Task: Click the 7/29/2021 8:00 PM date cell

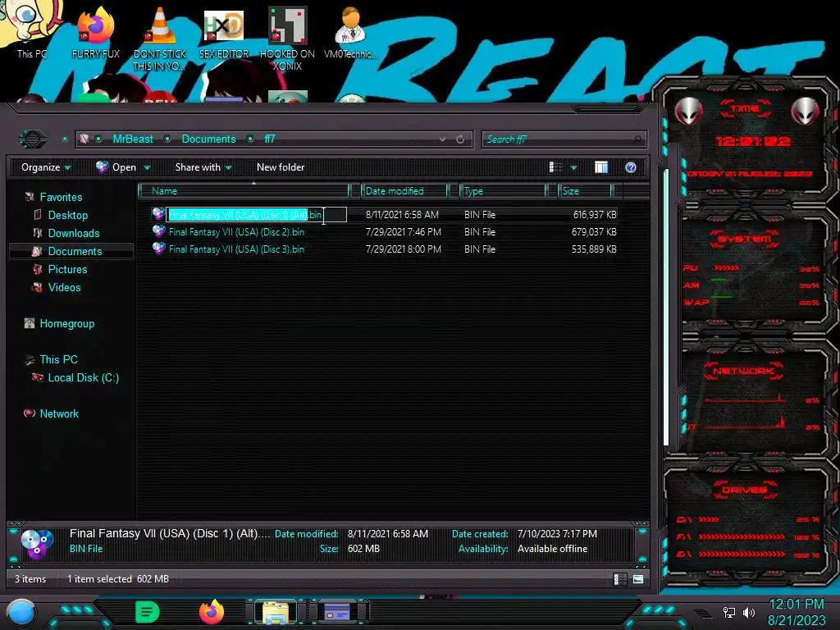Action: pos(403,249)
